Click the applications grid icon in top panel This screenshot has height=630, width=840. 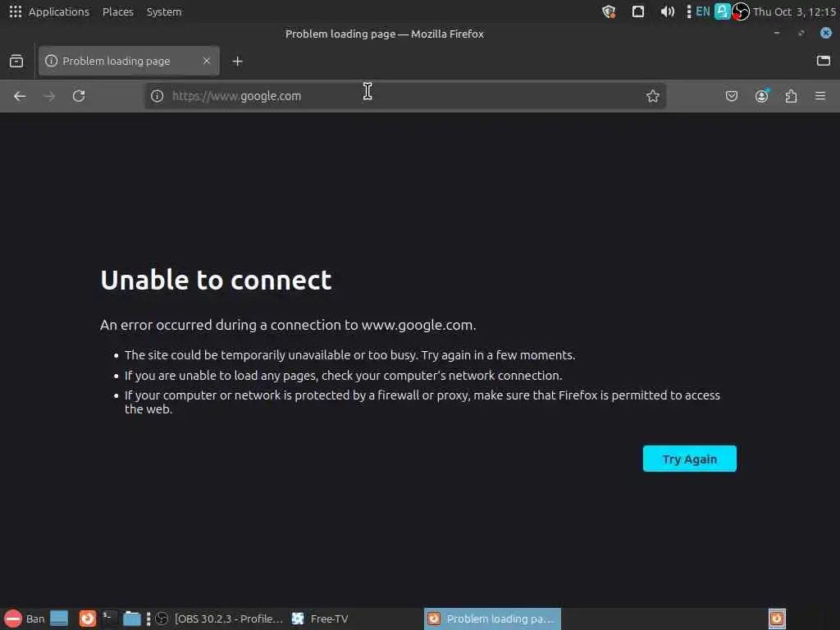pyautogui.click(x=16, y=11)
